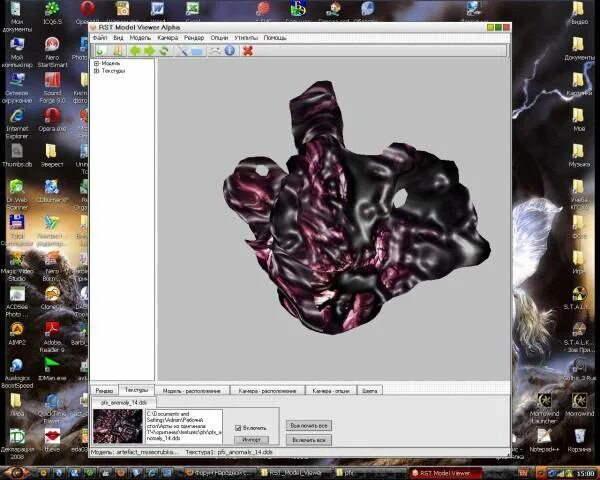
Task: Open the Опции menu
Action: click(x=219, y=38)
